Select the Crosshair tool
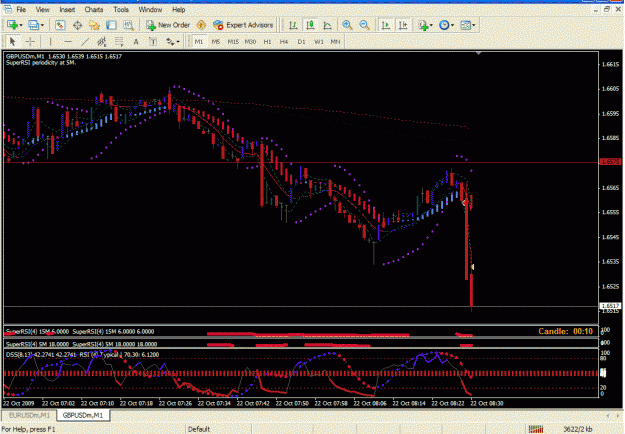The height and width of the screenshot is (434, 625). pyautogui.click(x=30, y=41)
